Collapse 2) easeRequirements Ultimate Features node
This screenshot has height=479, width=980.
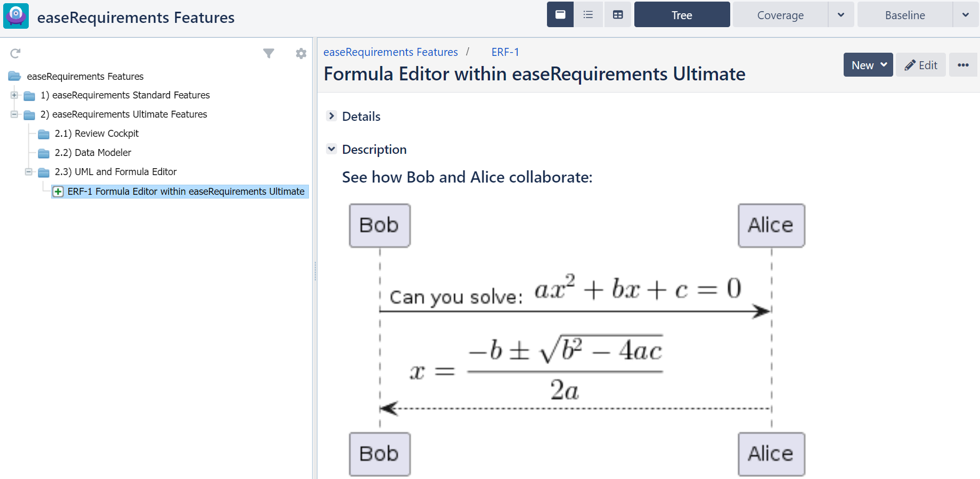point(14,114)
